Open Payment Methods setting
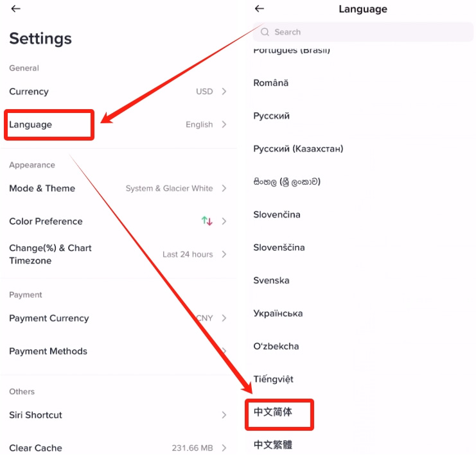The width and height of the screenshot is (476, 459). point(48,351)
